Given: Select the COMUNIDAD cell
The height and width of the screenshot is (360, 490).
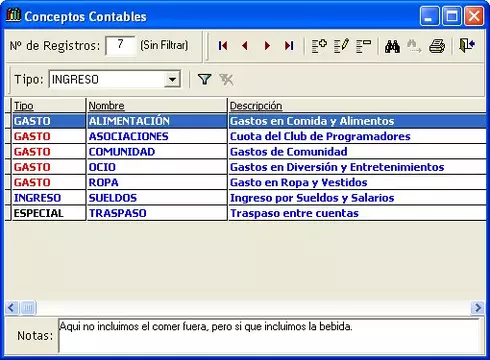Looking at the screenshot, I should pos(157,152).
